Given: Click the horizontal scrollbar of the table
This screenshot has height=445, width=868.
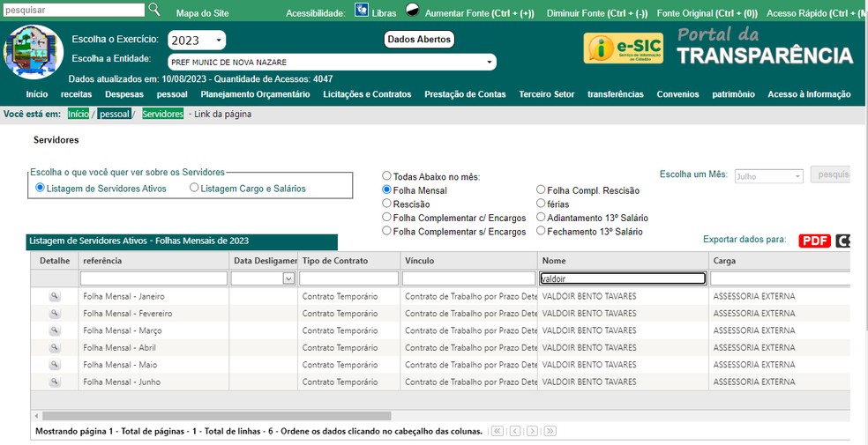Looking at the screenshot, I should click(x=216, y=416).
